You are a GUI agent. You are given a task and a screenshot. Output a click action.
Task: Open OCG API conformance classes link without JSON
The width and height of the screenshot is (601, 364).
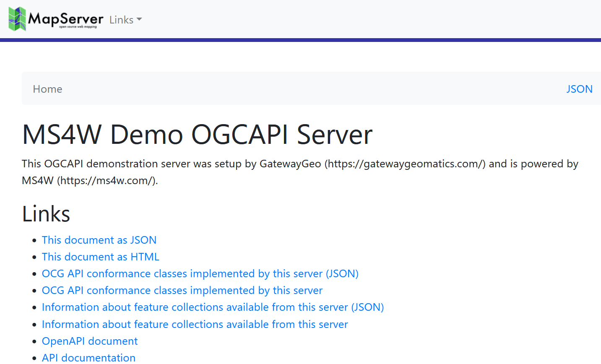(x=182, y=290)
